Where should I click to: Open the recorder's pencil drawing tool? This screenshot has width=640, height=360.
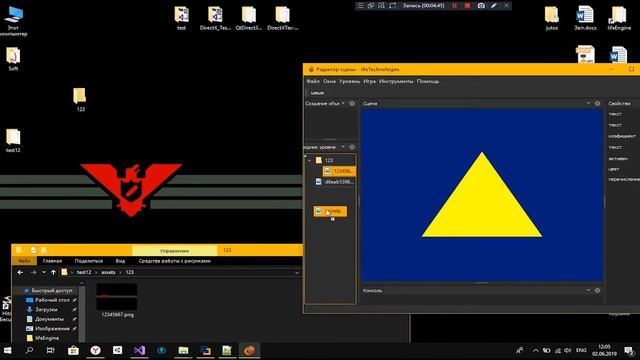tap(493, 6)
